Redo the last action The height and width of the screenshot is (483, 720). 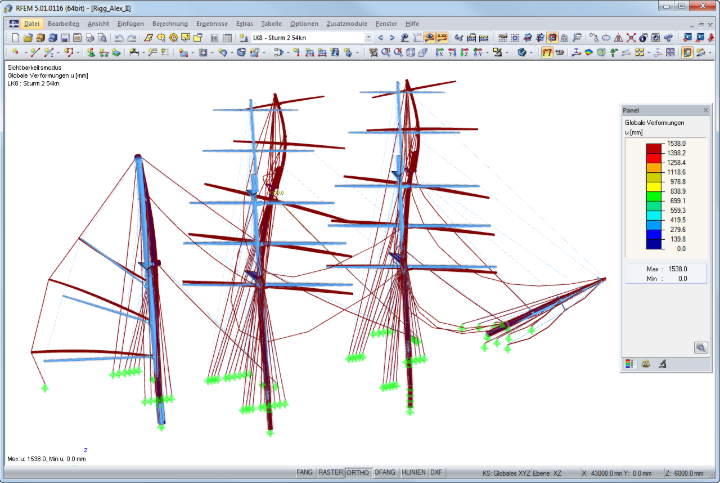[131, 38]
